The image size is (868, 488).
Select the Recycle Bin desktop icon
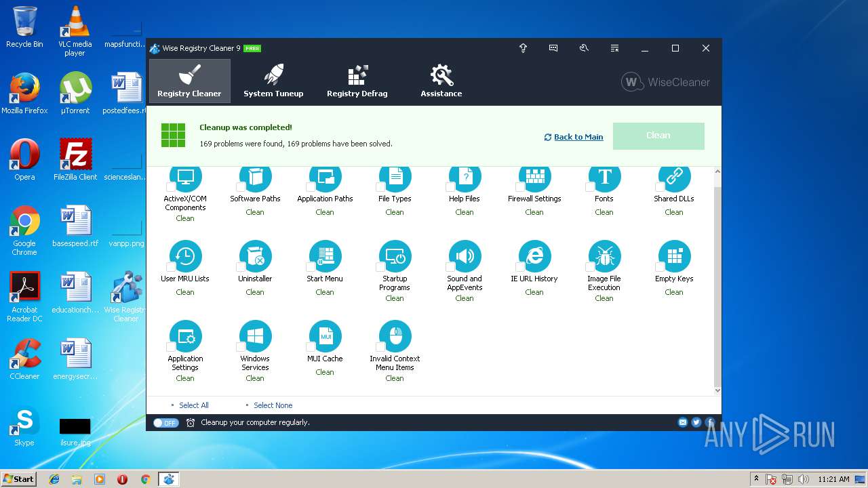coord(24,27)
